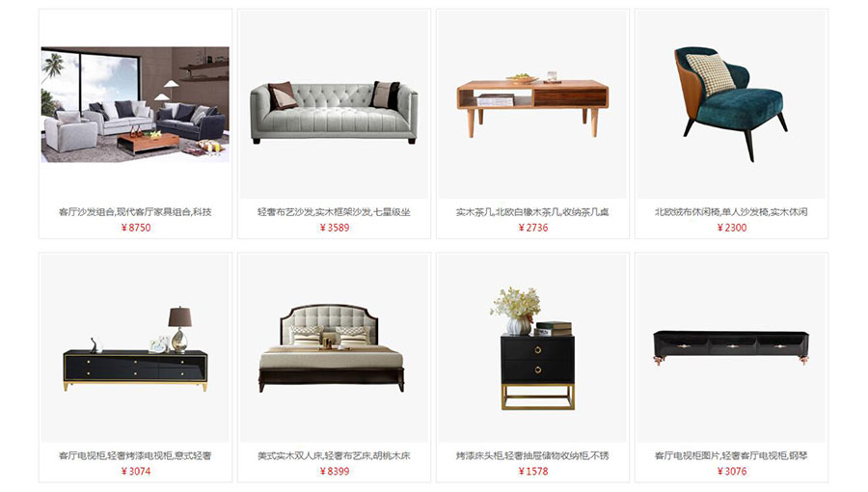Screen dimensions: 868x492
Task: Open the 客厅电视柜图片 product title link
Action: point(731,456)
